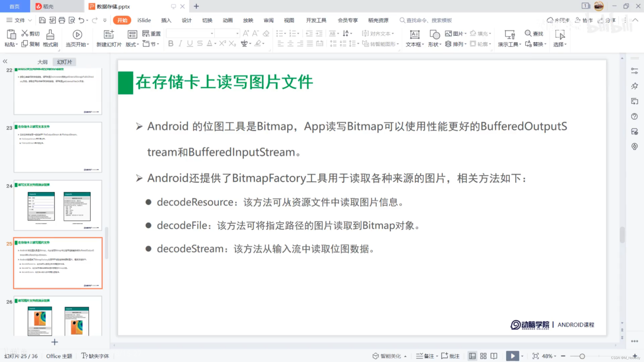Select slide 24 thumbnail

58,205
